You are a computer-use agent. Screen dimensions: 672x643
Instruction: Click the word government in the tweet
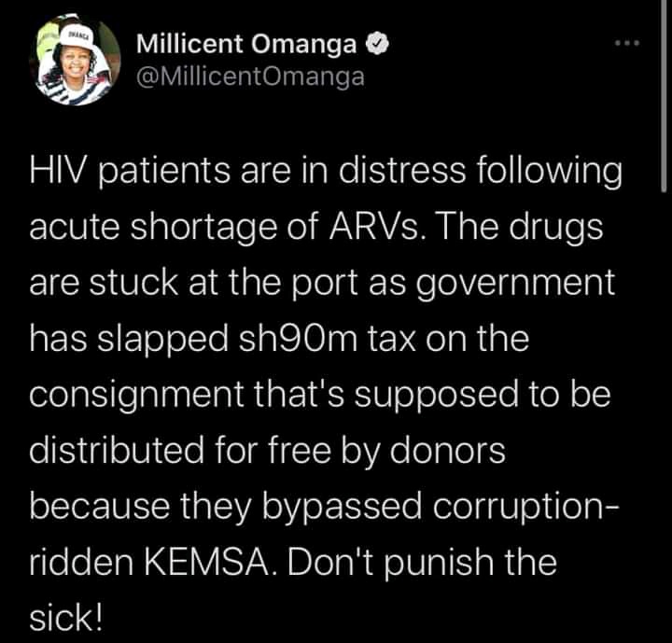516,284
